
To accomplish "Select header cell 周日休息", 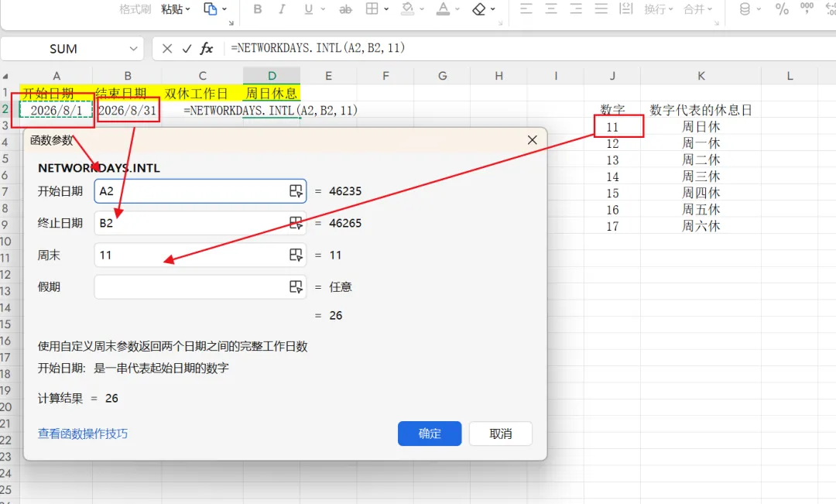I will point(272,94).
